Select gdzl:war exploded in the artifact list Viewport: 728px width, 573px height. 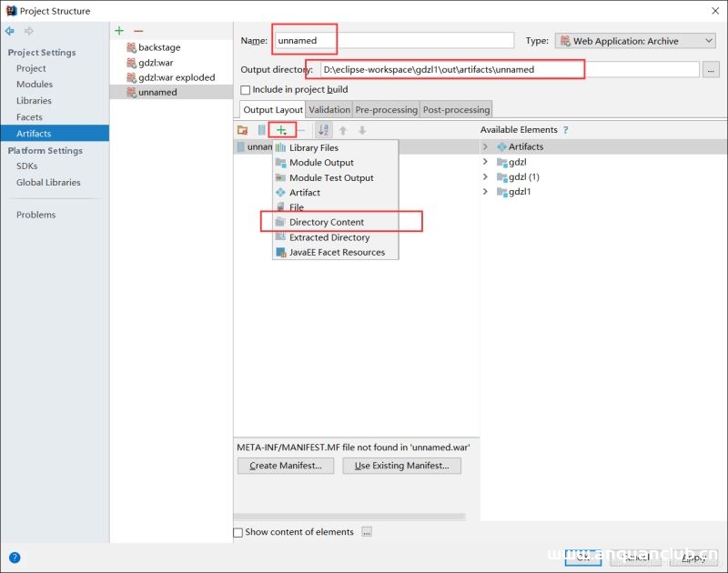point(177,77)
